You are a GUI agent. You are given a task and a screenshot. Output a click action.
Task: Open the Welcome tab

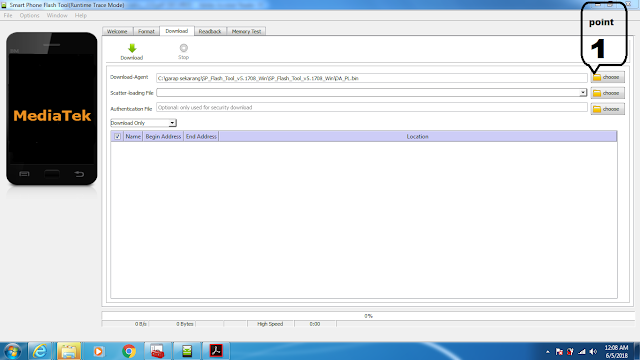[117, 31]
